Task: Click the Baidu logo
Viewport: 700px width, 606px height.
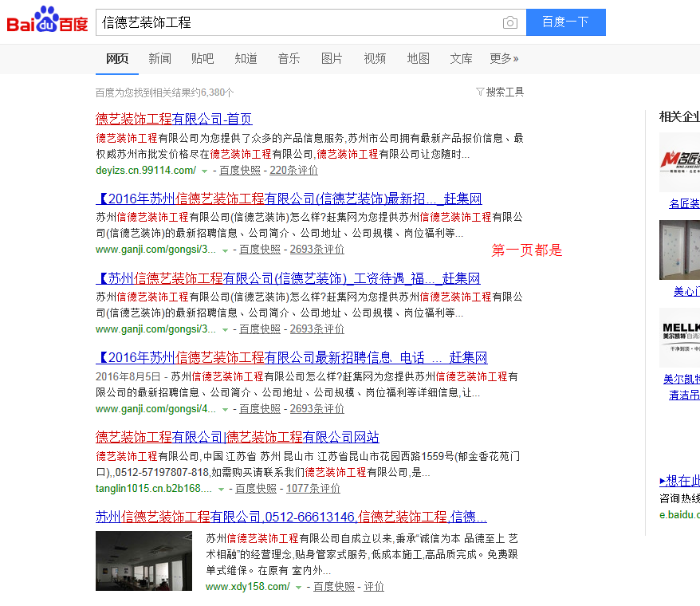Action: (47, 20)
